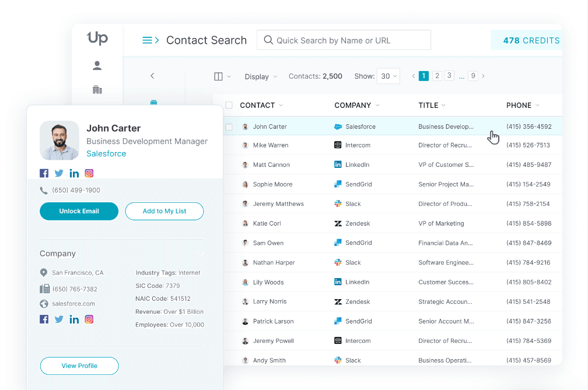Screen dimensions: 588x390
Task: Click LinkedIn logo in Matt Cannon row
Action: point(338,164)
